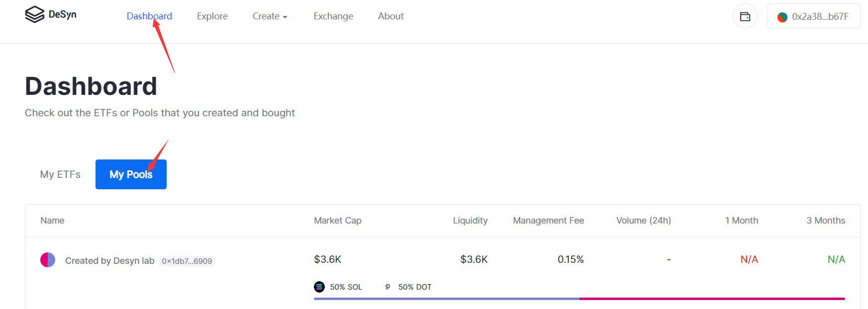This screenshot has height=309, width=868.
Task: Go to the Explore page
Action: coord(212,16)
